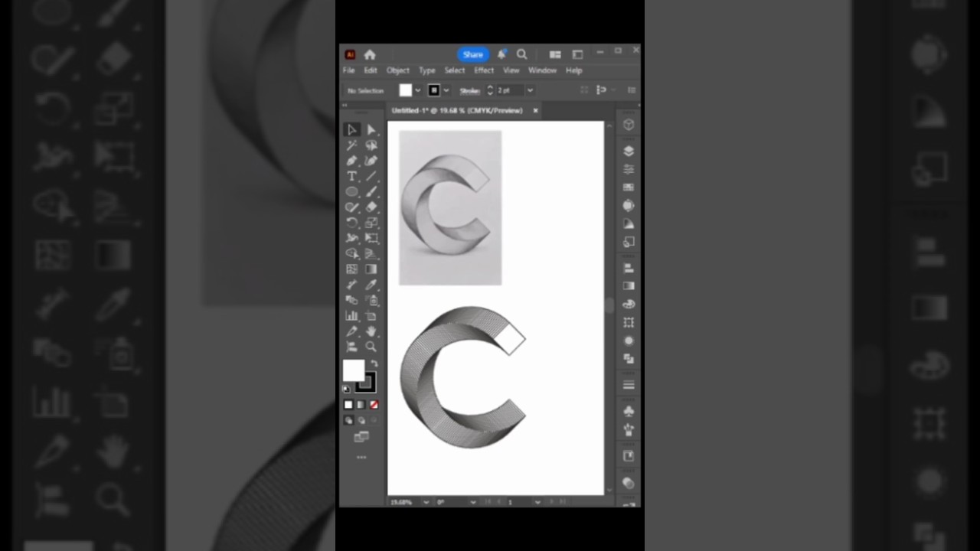Image resolution: width=980 pixels, height=551 pixels.
Task: Set paint mode to None
Action: tap(374, 405)
